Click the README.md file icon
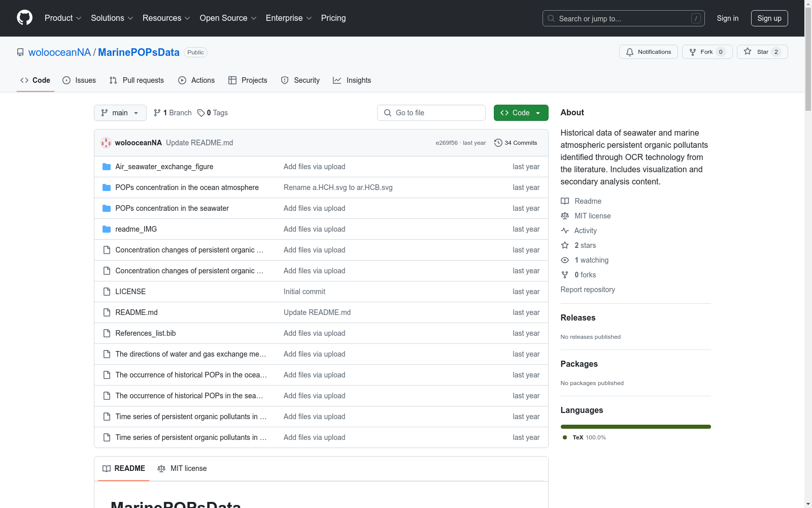812x508 pixels. coord(107,312)
